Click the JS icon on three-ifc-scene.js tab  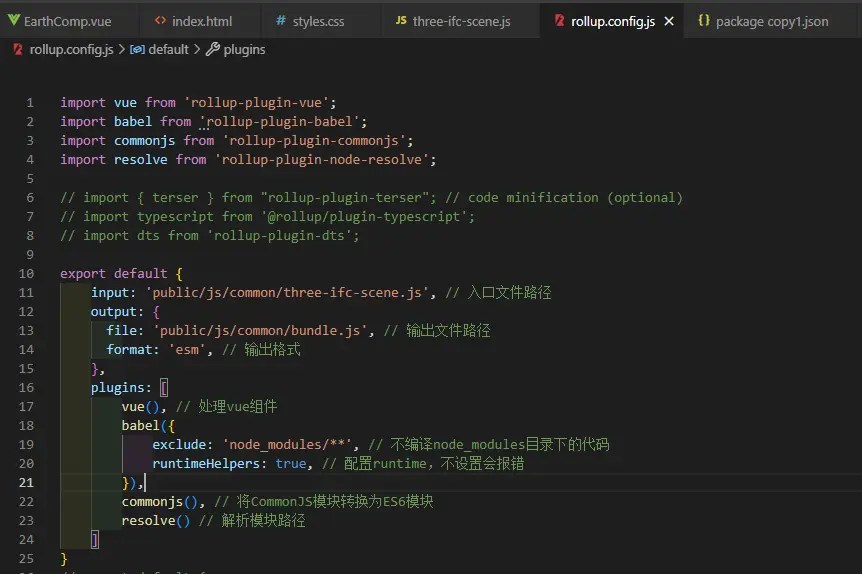point(401,20)
